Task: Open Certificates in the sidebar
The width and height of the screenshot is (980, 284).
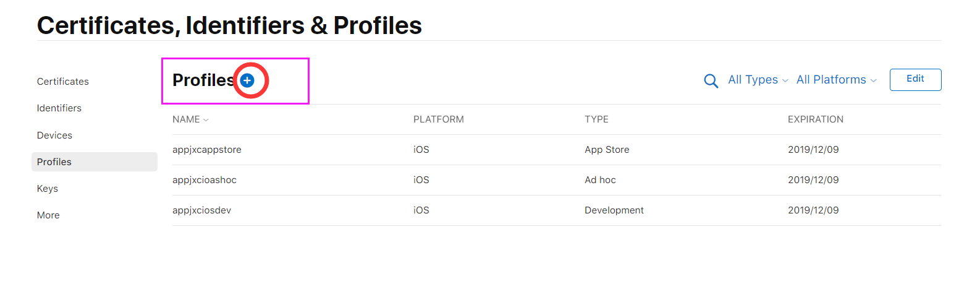Action: tap(63, 82)
